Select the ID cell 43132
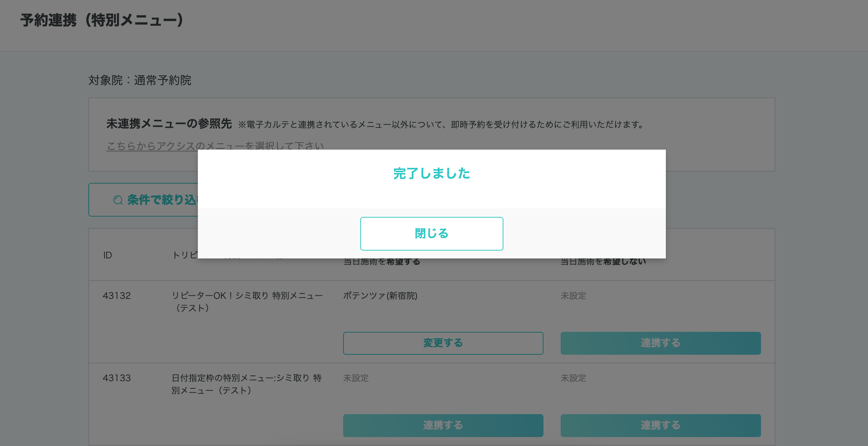Viewport: 868px width, 446px height. click(x=117, y=296)
